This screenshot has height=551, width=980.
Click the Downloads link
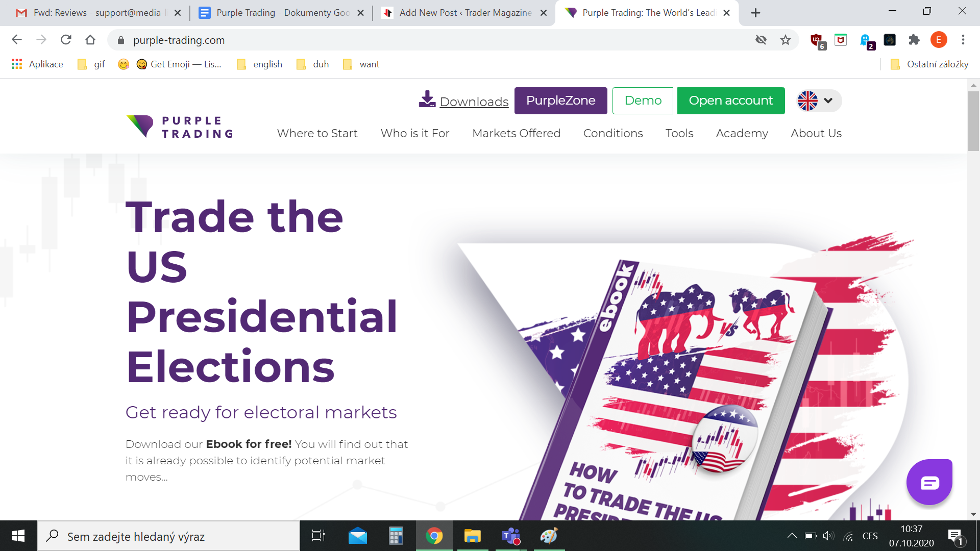pyautogui.click(x=474, y=102)
